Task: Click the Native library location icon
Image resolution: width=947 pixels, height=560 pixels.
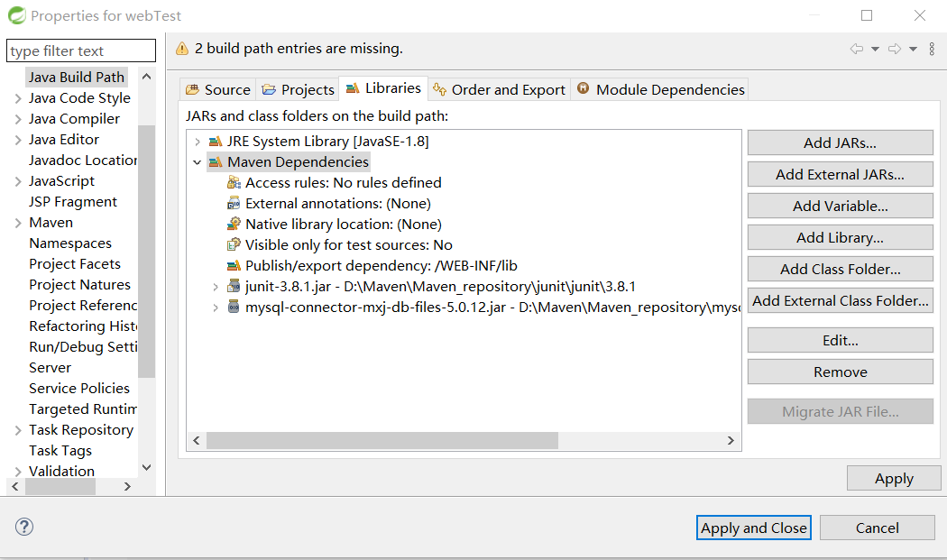Action: pos(234,225)
